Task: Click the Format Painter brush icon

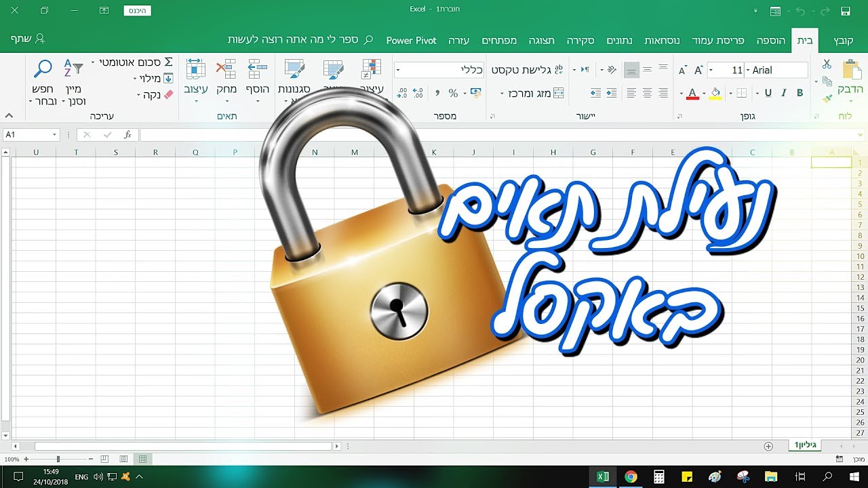Action: (x=827, y=98)
